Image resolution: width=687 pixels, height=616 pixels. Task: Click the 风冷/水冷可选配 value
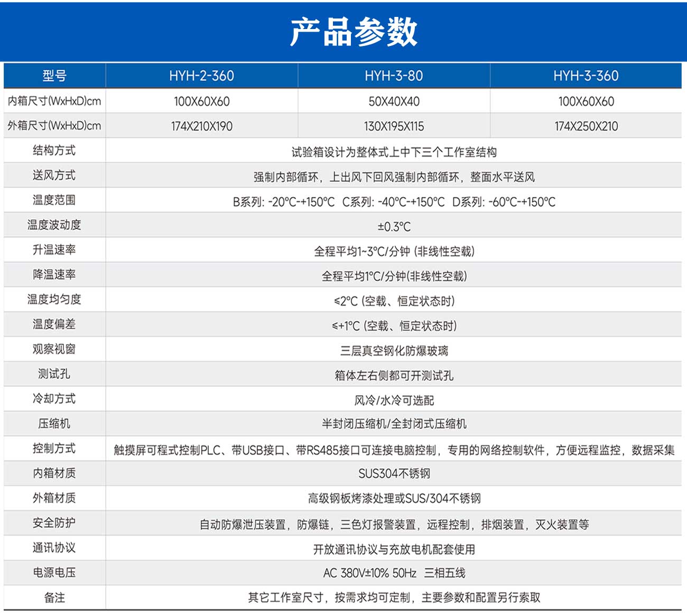tap(394, 401)
